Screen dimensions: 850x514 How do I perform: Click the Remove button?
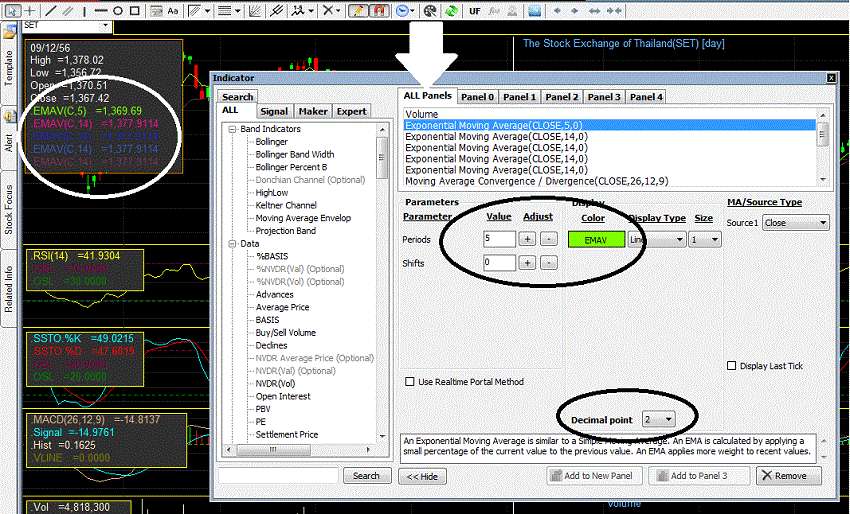point(789,476)
